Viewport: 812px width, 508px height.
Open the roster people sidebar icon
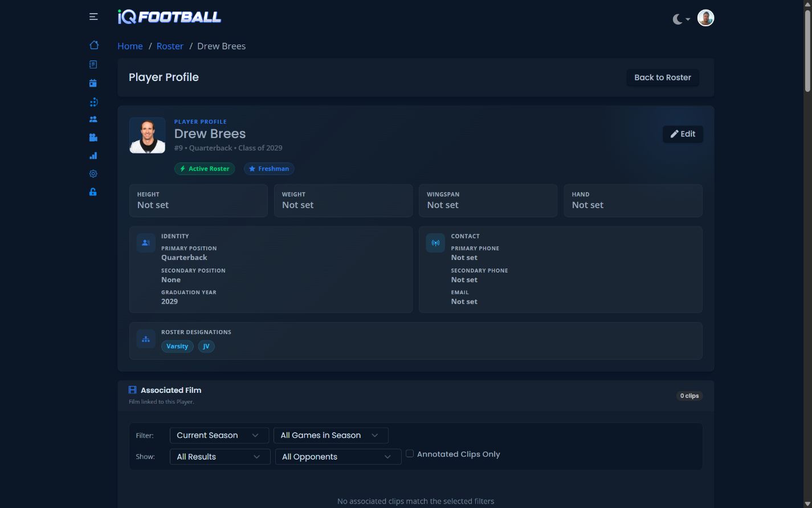coord(93,119)
